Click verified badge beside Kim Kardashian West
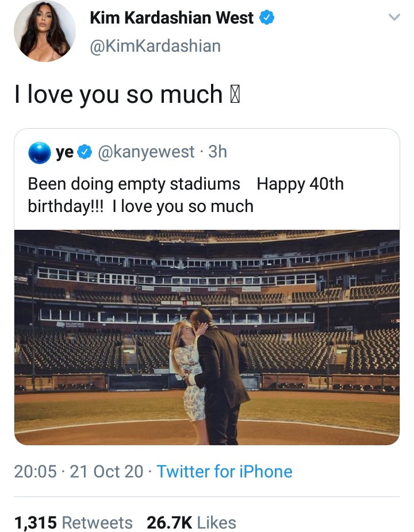This screenshot has width=414, height=532. (266, 18)
